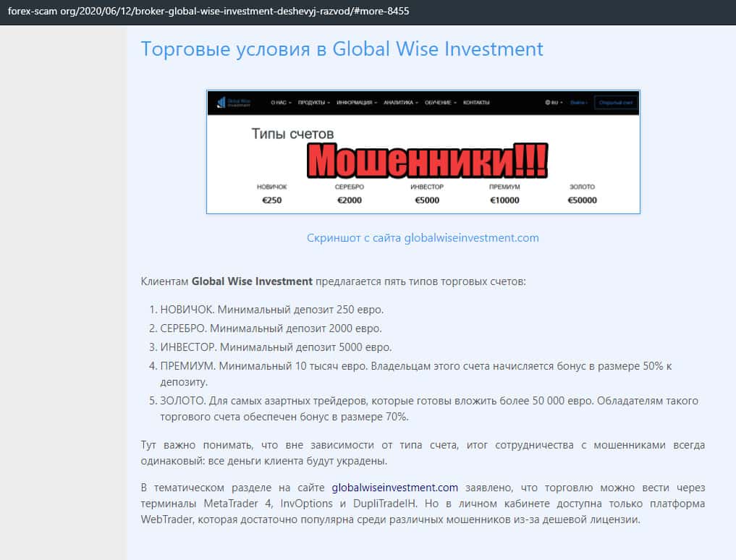Click the paragraph beginning 'Тут важно понимать'
The height and width of the screenshot is (560, 736).
tap(423, 453)
